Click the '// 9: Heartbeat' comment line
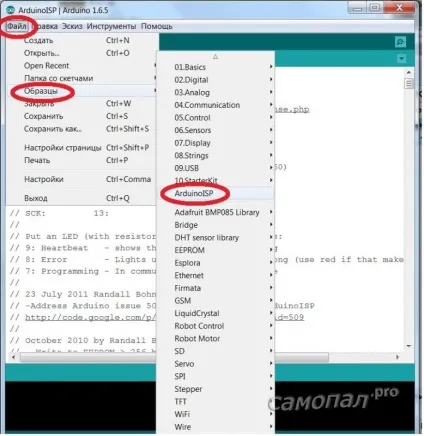424x436 pixels. tap(83, 248)
